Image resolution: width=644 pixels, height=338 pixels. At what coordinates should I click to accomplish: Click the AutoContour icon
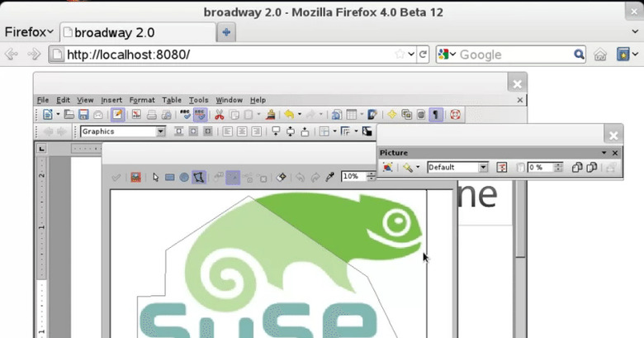tap(282, 177)
